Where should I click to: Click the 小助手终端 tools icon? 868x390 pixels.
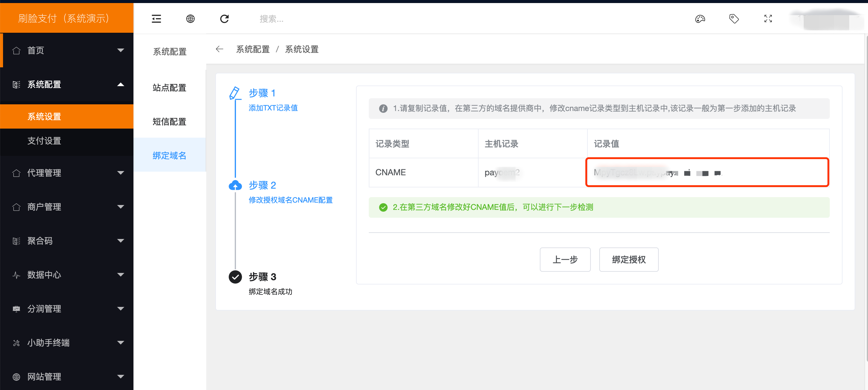tap(16, 343)
